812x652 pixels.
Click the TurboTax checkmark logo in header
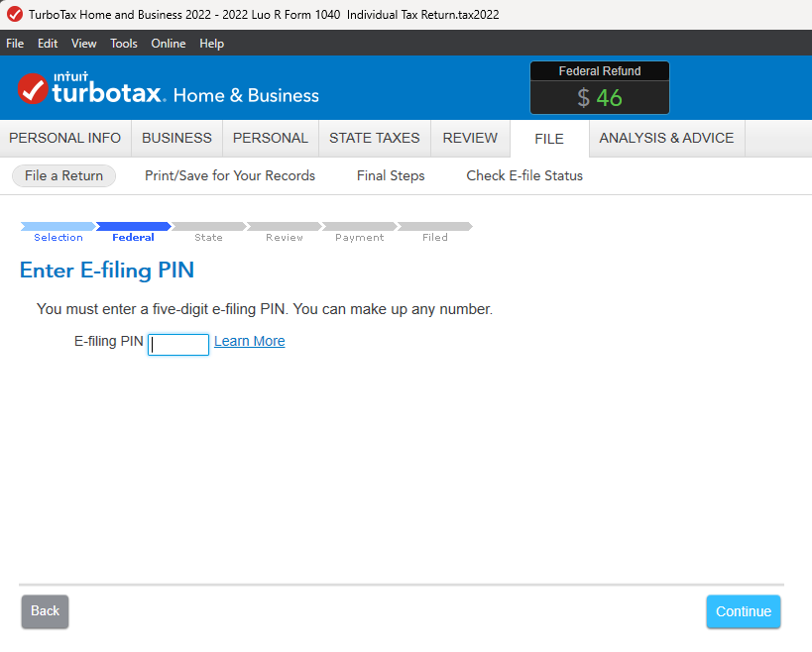click(33, 89)
